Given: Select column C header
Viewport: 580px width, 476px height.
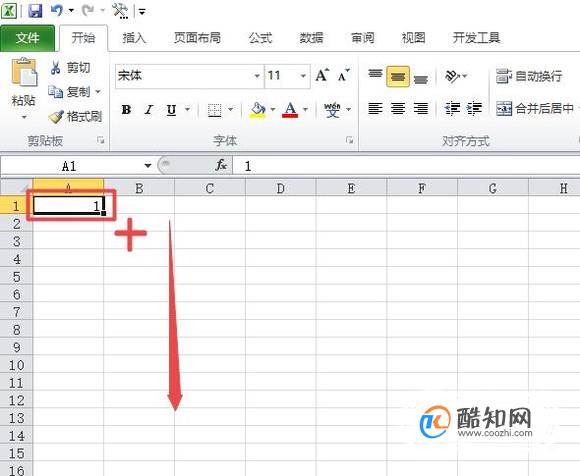Looking at the screenshot, I should point(210,189).
